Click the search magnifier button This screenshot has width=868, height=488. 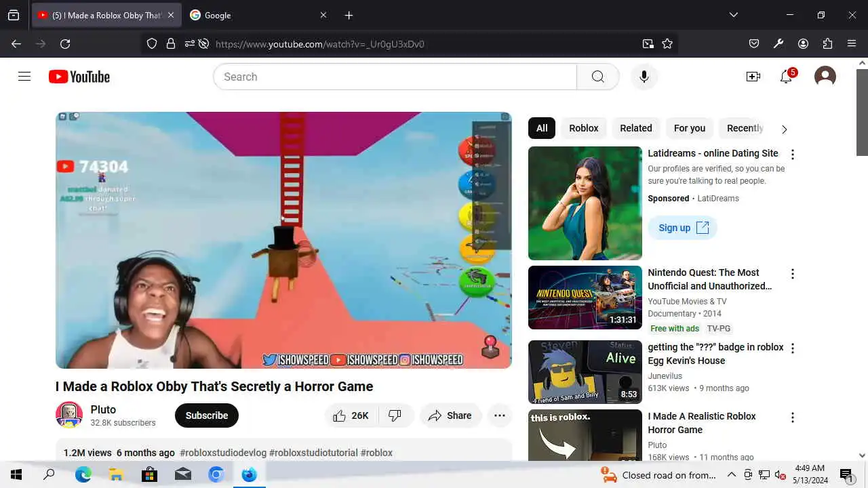pos(597,77)
